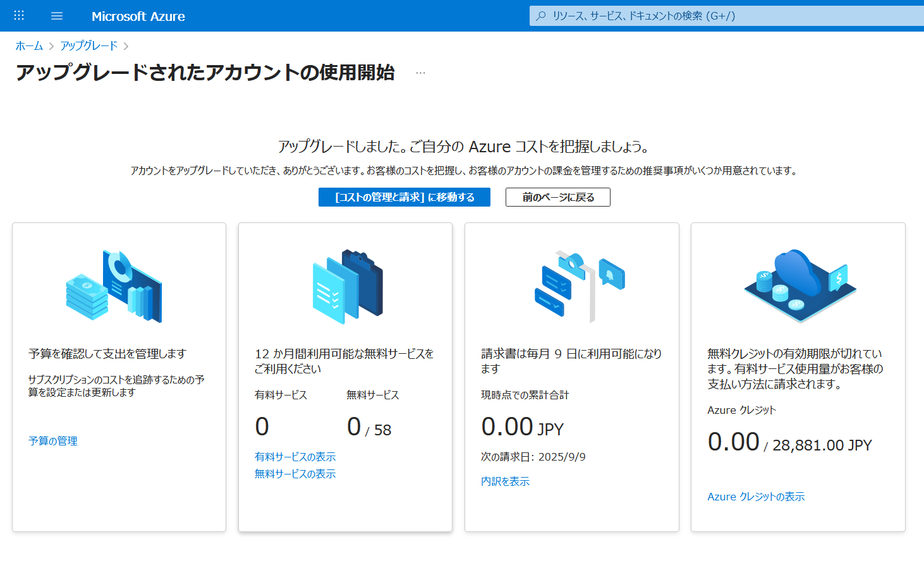Open 有料サービスの表示 link
This screenshot has width=924, height=568.
(x=295, y=457)
